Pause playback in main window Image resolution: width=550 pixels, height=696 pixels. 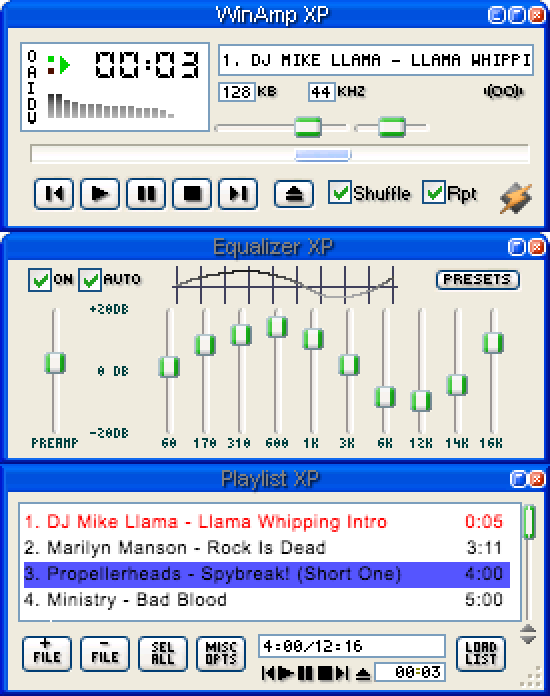pyautogui.click(x=146, y=194)
